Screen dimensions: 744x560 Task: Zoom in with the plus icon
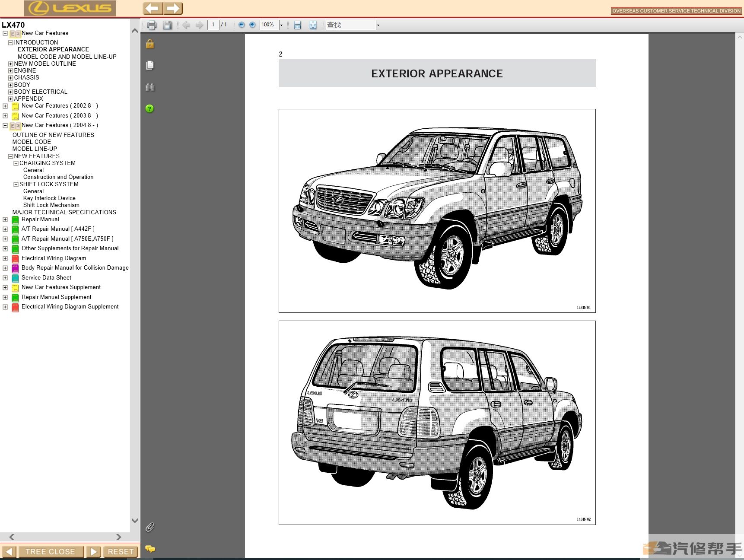[x=252, y=25]
